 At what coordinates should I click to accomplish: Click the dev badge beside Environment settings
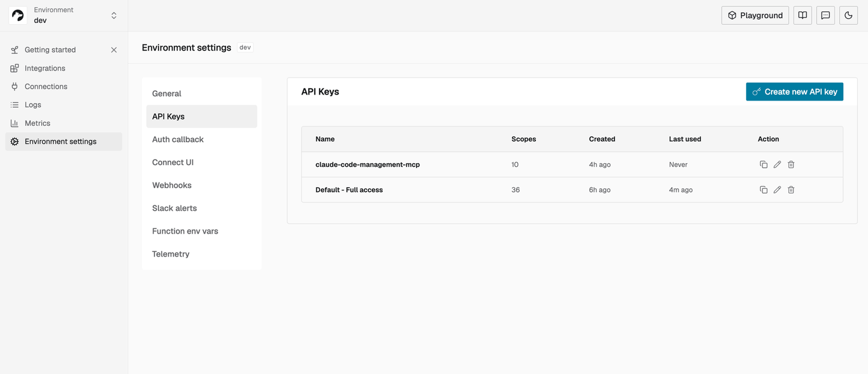click(x=245, y=48)
